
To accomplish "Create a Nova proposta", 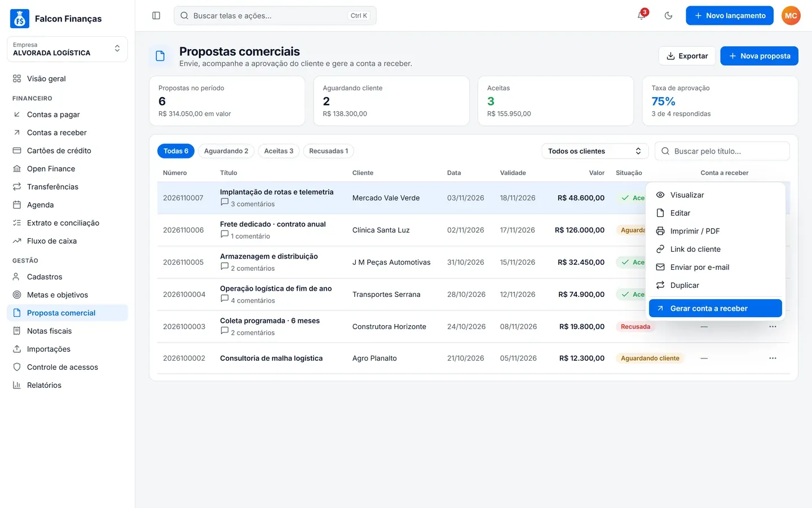I will tap(759, 56).
